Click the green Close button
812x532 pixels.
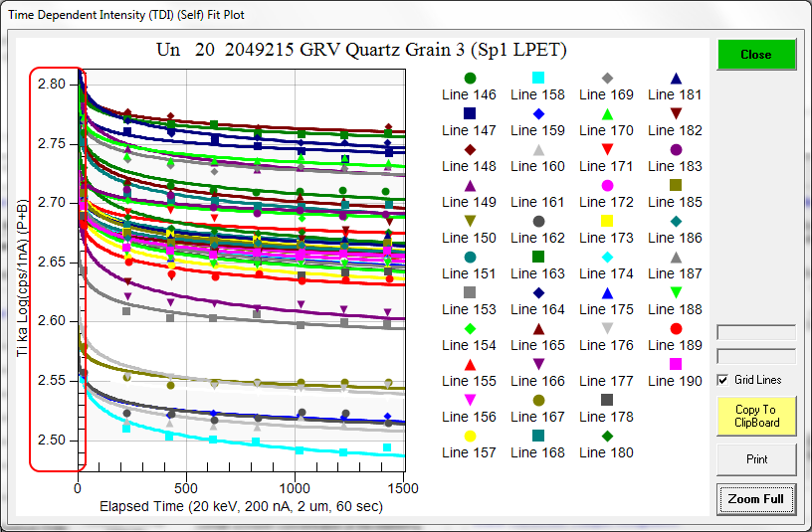point(756,55)
